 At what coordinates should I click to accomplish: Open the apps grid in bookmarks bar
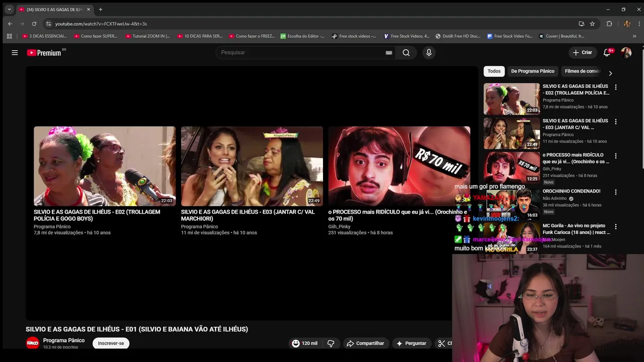pyautogui.click(x=9, y=36)
